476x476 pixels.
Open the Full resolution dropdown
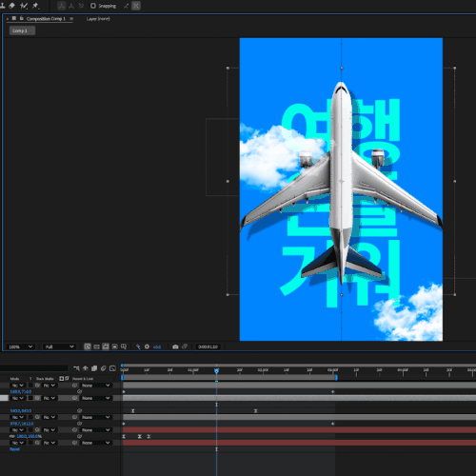point(59,347)
